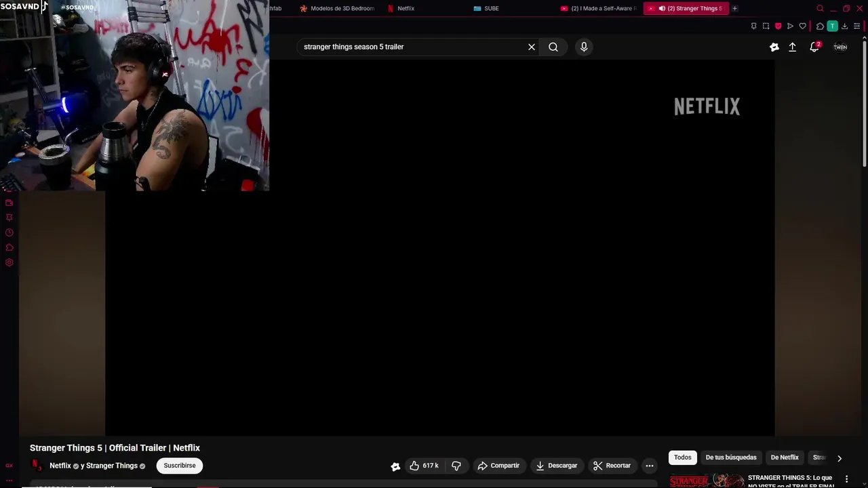868x488 pixels.
Task: Select the 'De Netflix' filter chip
Action: click(x=785, y=457)
